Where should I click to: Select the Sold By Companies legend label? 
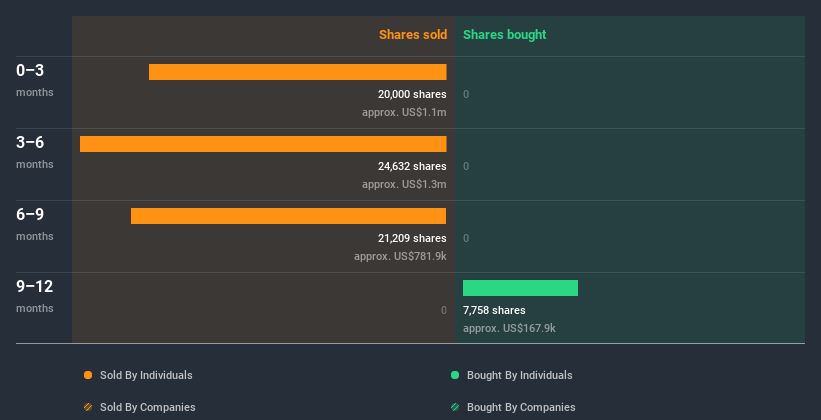tap(148, 407)
